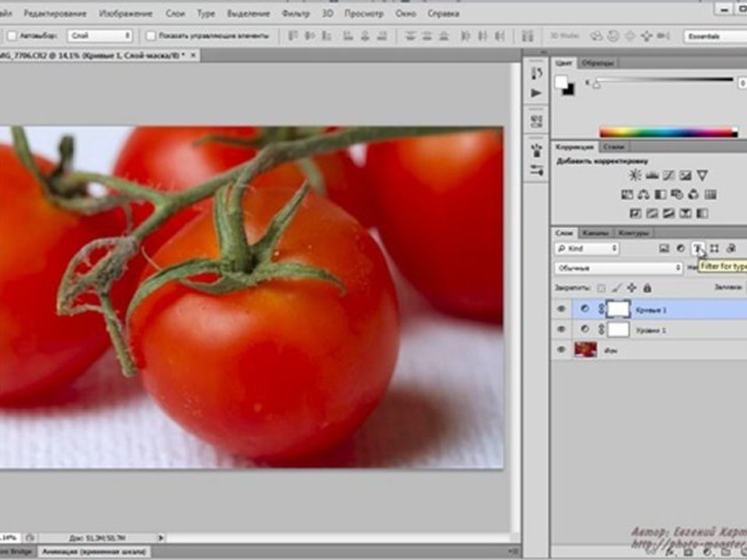Image resolution: width=747 pixels, height=560 pixels.
Task: Add a Channel Mixer adjustment
Action: [x=693, y=194]
